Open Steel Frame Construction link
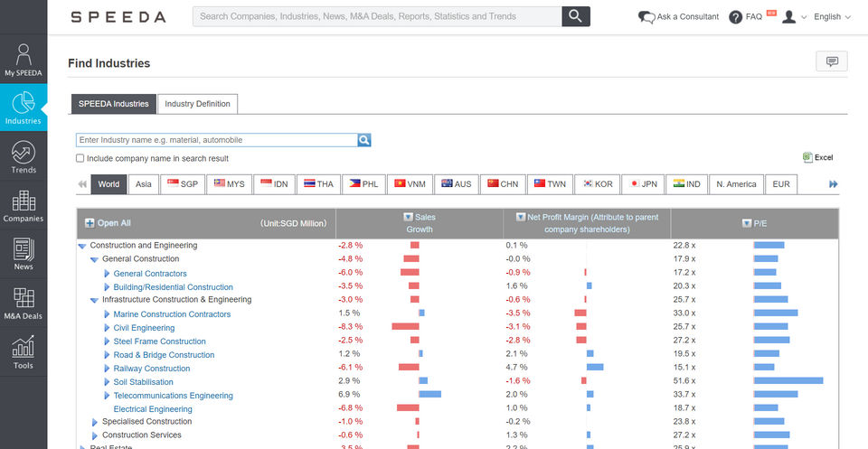Viewport: 868px width, 449px height. tap(159, 341)
